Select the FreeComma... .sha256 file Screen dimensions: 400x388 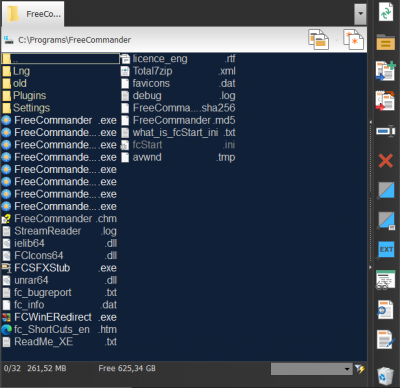click(x=178, y=108)
